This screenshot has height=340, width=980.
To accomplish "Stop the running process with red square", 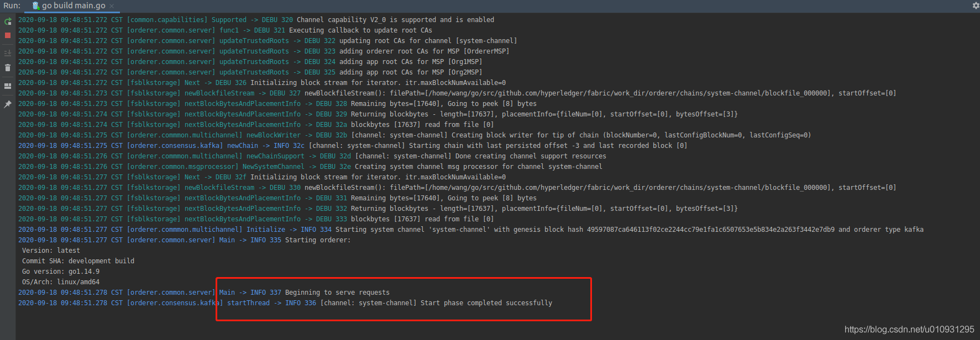I will click(8, 35).
